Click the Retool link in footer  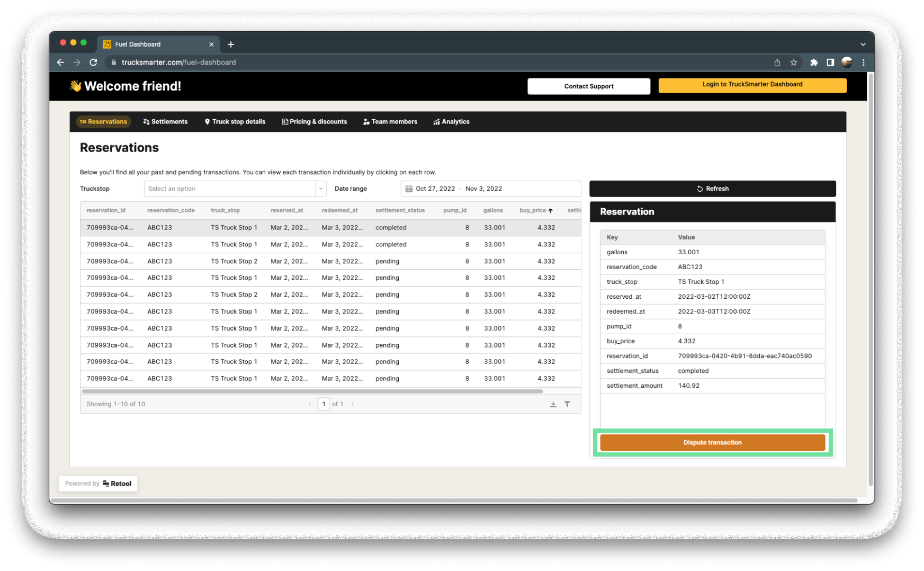coord(117,484)
